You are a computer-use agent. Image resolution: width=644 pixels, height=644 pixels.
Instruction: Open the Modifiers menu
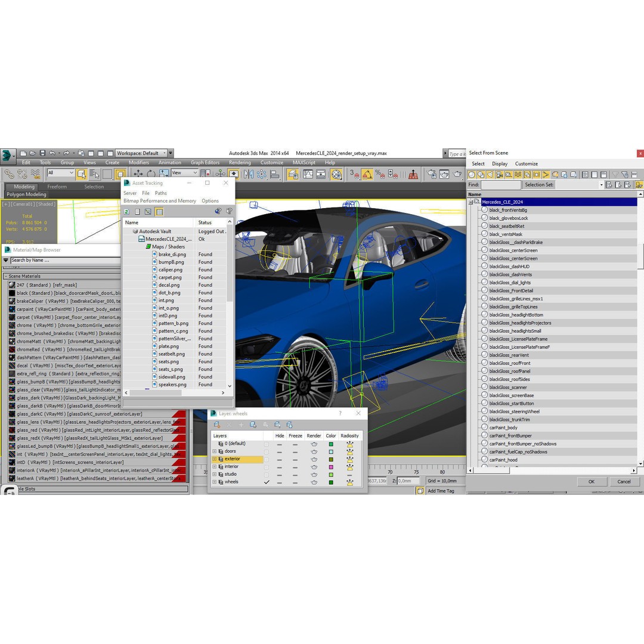pos(139,163)
